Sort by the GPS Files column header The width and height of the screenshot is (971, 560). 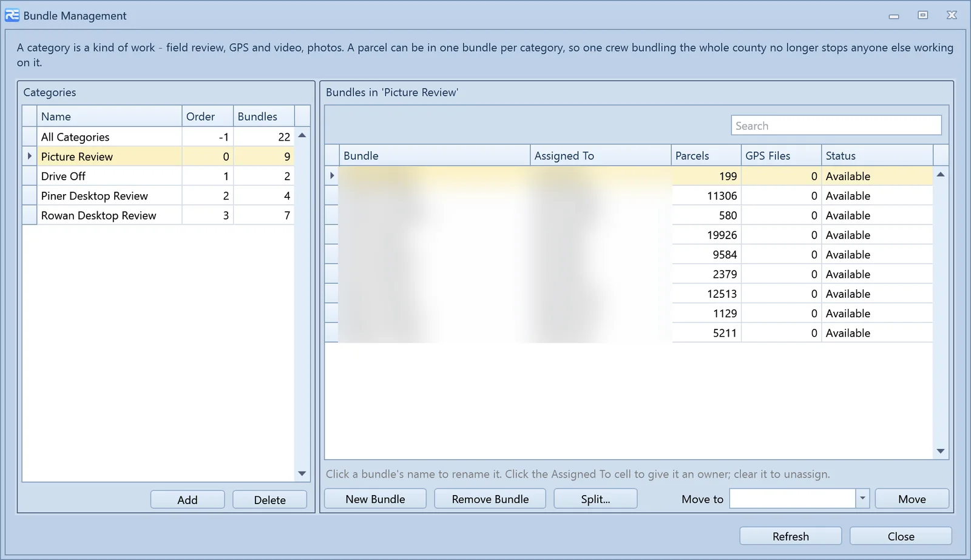coord(781,156)
